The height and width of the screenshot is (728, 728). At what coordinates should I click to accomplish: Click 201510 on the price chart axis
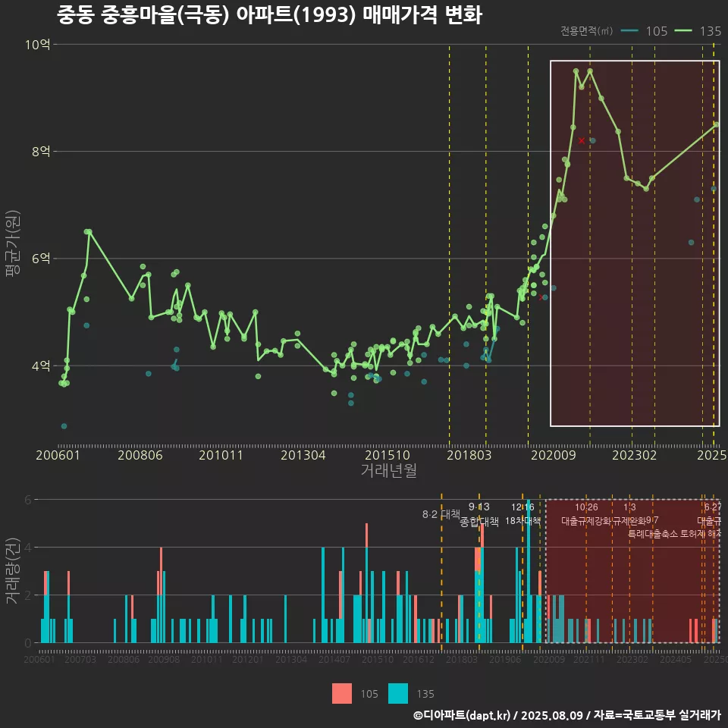click(x=388, y=455)
